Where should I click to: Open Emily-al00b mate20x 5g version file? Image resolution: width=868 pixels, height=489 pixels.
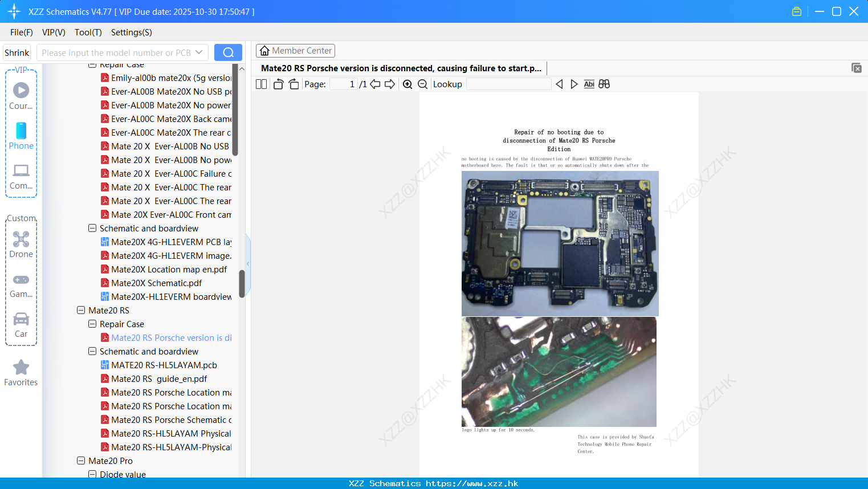[166, 78]
